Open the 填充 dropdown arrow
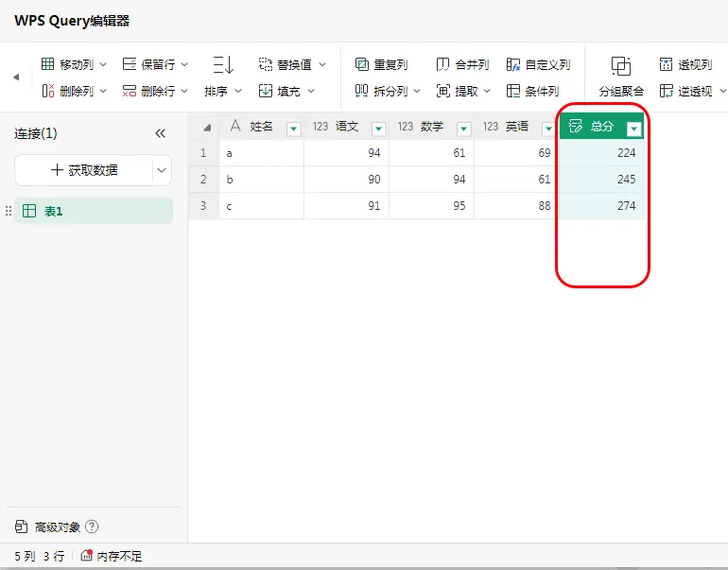Viewport: 728px width, 570px height. click(x=311, y=92)
